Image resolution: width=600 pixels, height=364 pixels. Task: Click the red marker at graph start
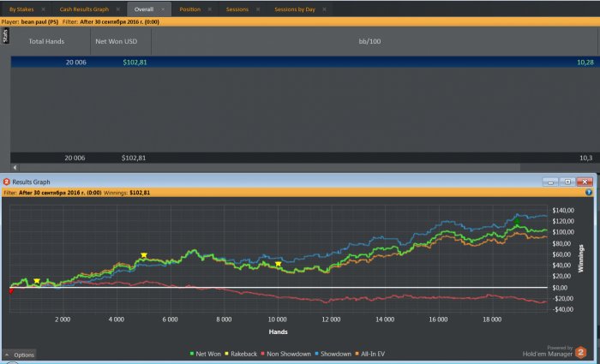click(11, 291)
